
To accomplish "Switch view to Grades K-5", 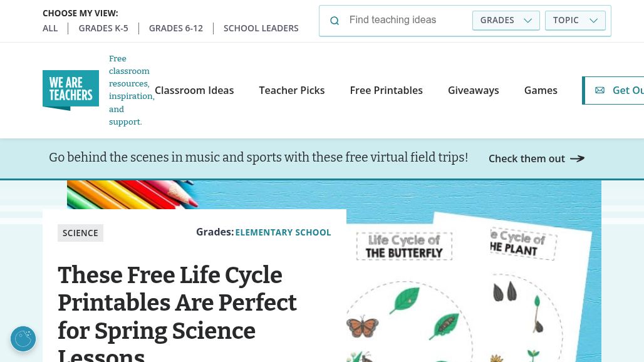I will point(103,28).
